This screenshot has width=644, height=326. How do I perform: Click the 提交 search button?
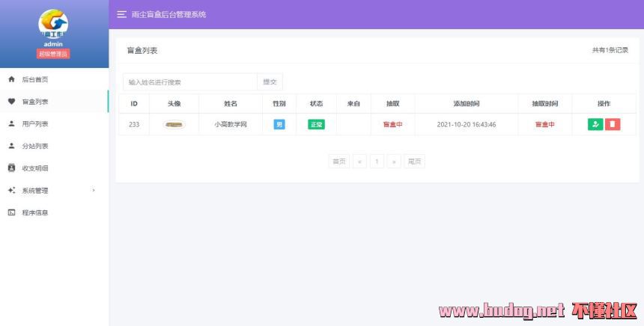[x=270, y=82]
